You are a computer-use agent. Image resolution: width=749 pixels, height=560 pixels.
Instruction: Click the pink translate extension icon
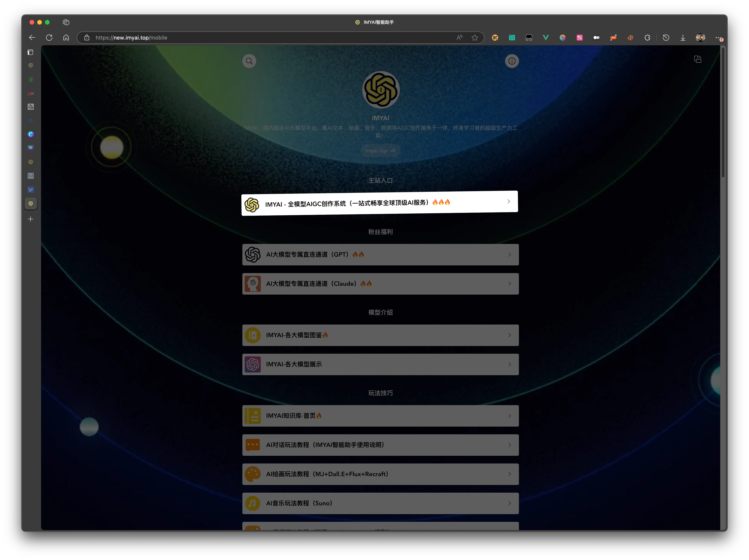[579, 38]
